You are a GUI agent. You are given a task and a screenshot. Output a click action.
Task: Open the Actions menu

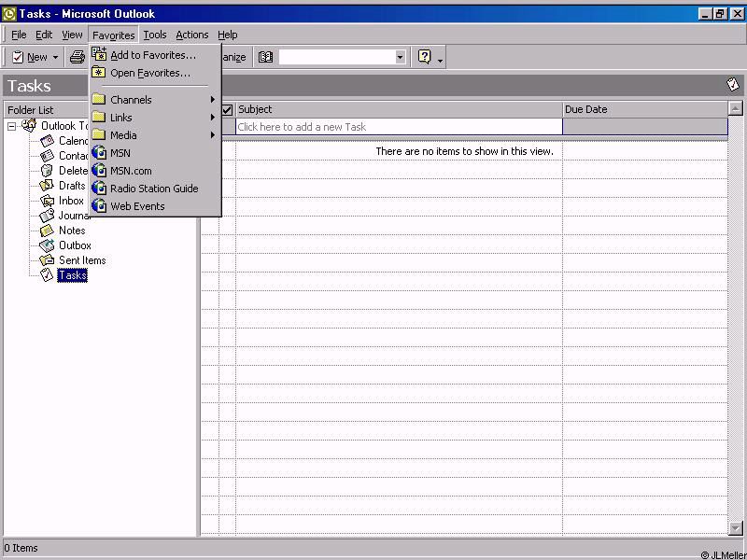click(x=192, y=35)
